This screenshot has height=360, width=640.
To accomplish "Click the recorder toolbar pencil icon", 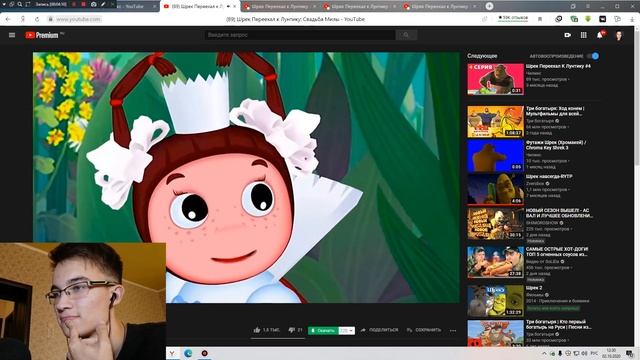I will pos(103,4).
